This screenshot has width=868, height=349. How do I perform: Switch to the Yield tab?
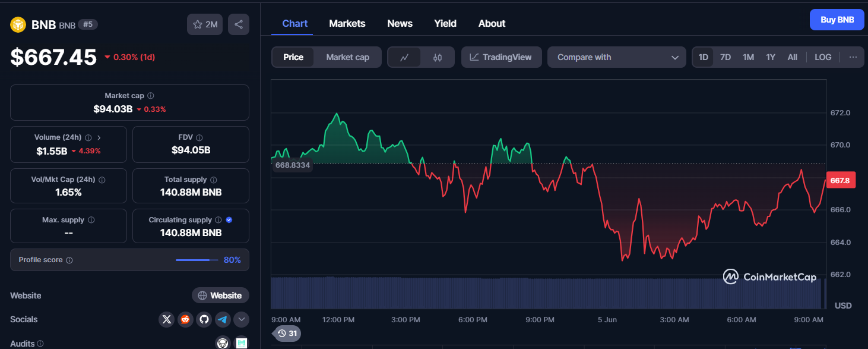[445, 23]
